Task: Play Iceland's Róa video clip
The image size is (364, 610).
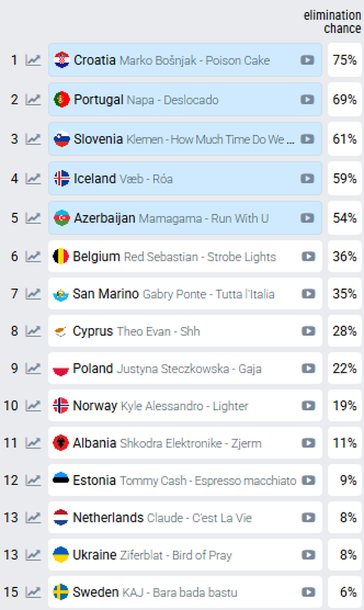Action: [307, 179]
